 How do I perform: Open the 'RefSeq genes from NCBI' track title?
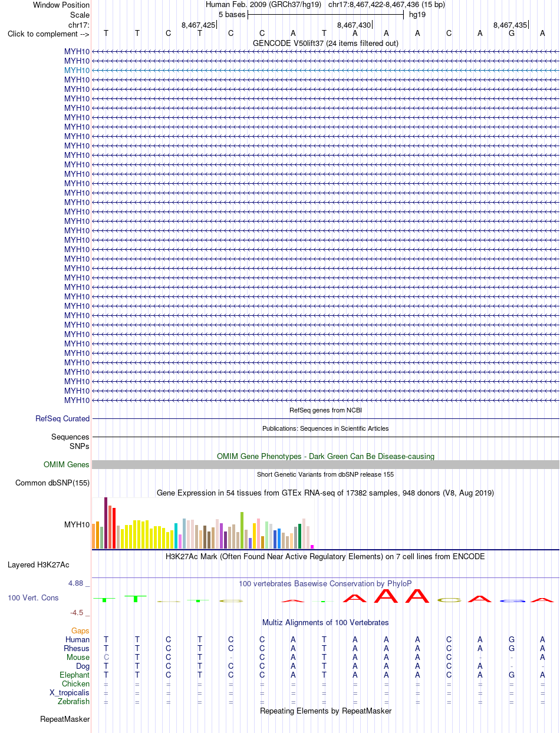325,410
